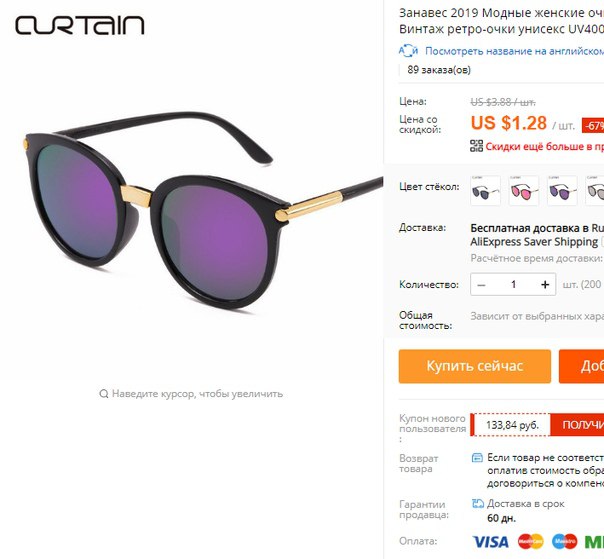Click the return policy icon
Viewport: 604px width, 559px height.
(x=477, y=458)
